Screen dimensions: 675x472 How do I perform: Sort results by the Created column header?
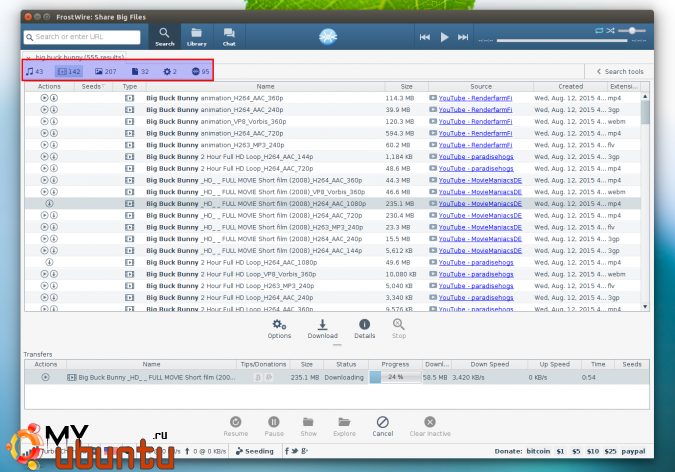click(x=570, y=87)
